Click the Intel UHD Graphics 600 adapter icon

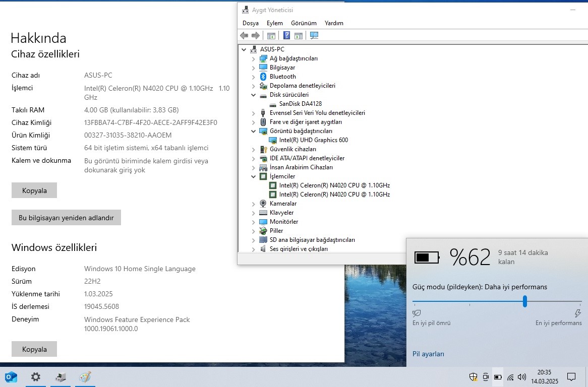[x=273, y=140]
